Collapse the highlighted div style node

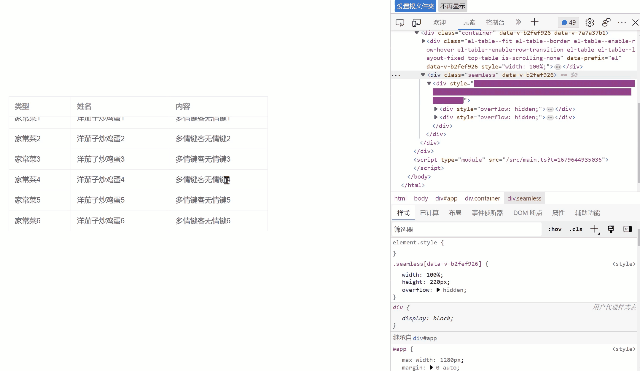pyautogui.click(x=429, y=83)
